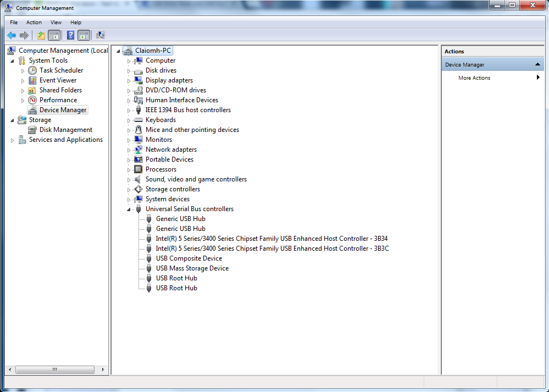
Task: Select the first Generic USB Hub
Action: point(181,219)
